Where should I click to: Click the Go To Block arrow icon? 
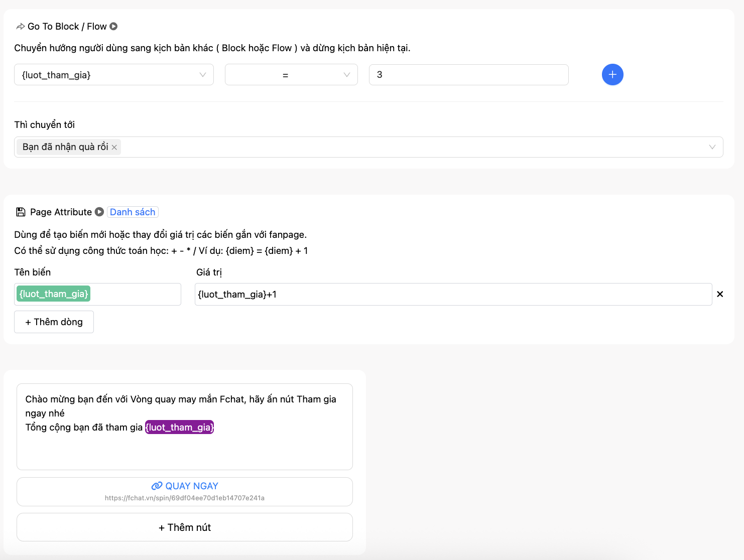pos(20,27)
